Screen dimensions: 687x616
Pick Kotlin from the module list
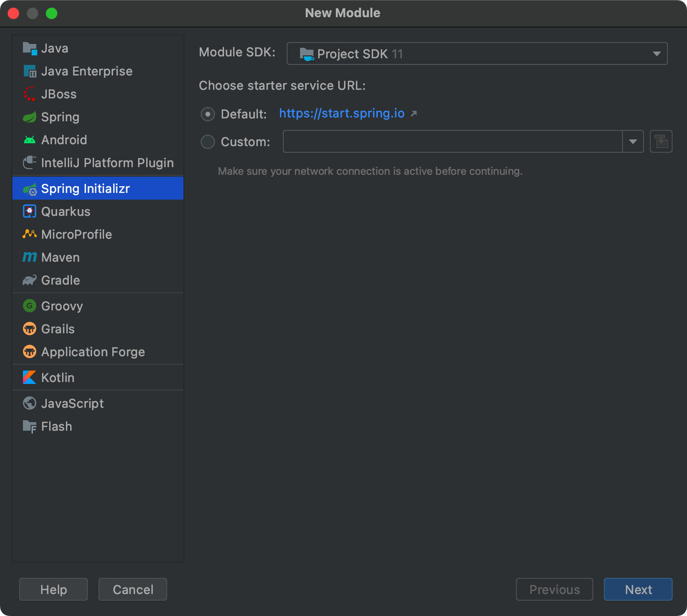[x=98, y=378]
